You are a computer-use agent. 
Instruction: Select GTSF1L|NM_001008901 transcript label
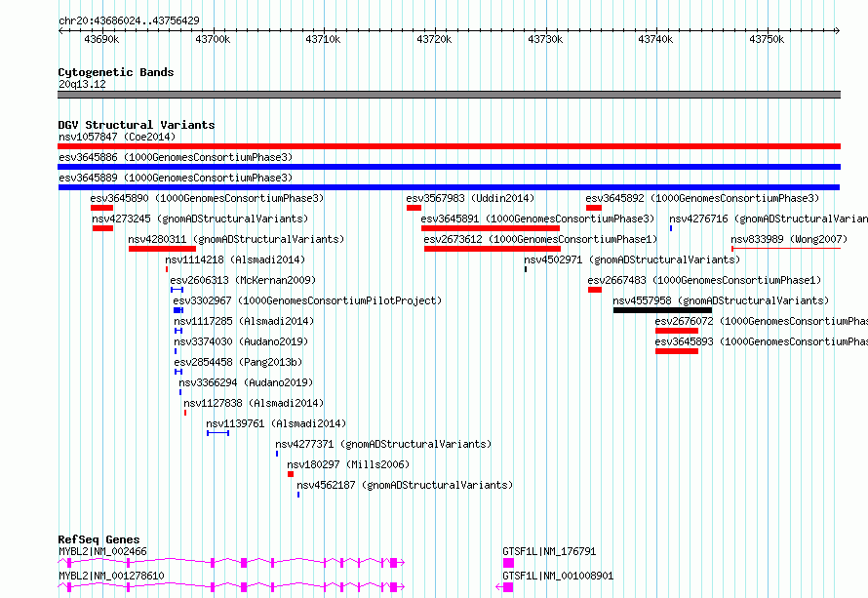point(558,576)
